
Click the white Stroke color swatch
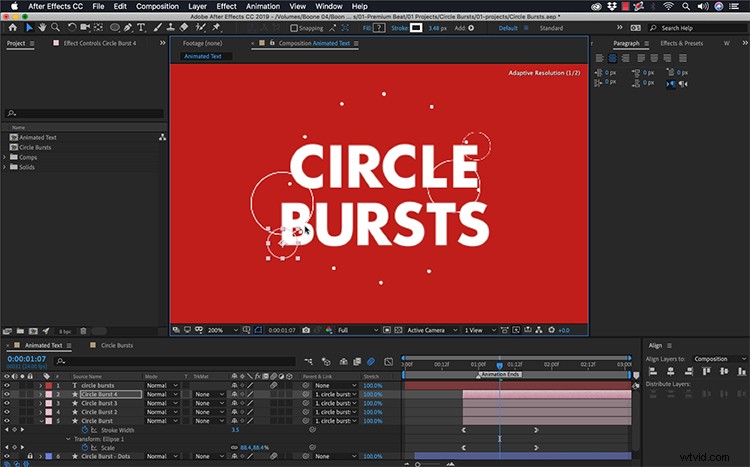point(416,28)
